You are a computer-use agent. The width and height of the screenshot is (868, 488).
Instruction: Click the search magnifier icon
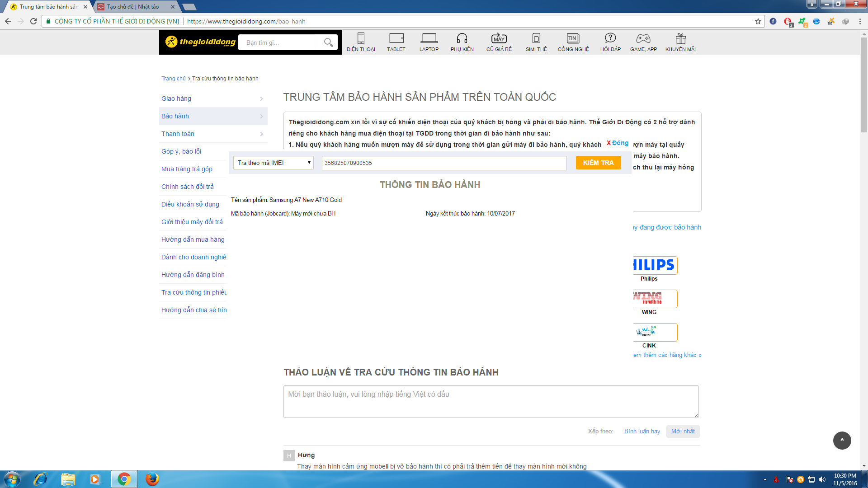point(328,42)
